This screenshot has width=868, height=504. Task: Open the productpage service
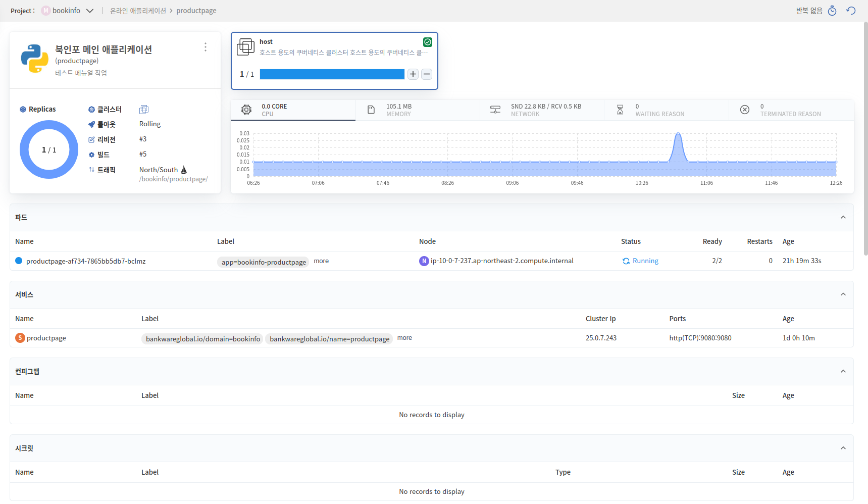46,338
